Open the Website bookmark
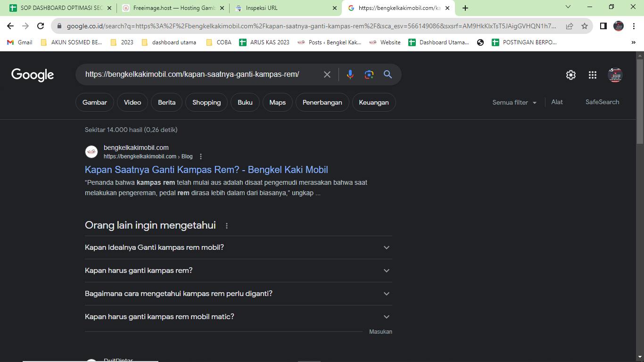 tap(385, 42)
